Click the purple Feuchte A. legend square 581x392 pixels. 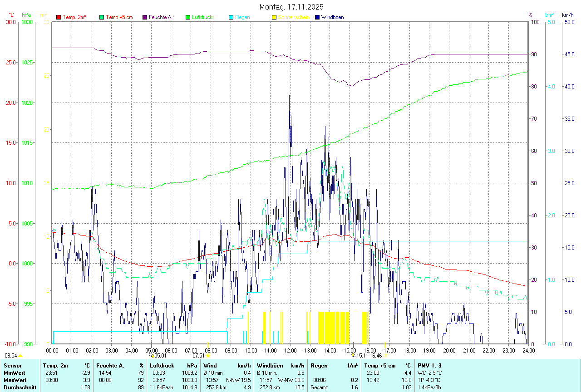click(145, 17)
